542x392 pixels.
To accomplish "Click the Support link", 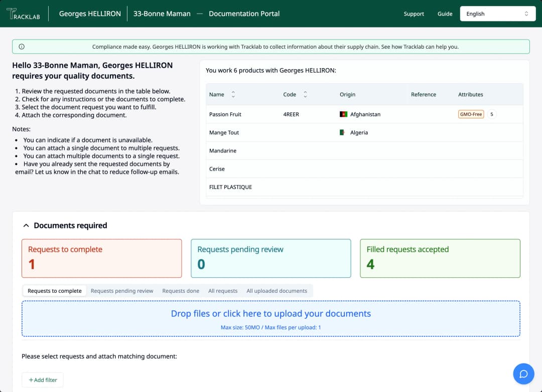I will (x=414, y=14).
